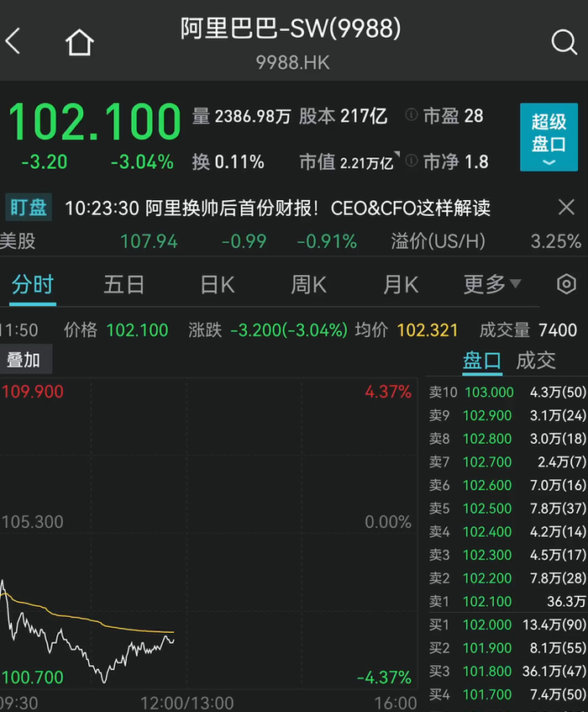588x712 pixels.
Task: Switch to the 五日 tab
Action: [x=123, y=285]
